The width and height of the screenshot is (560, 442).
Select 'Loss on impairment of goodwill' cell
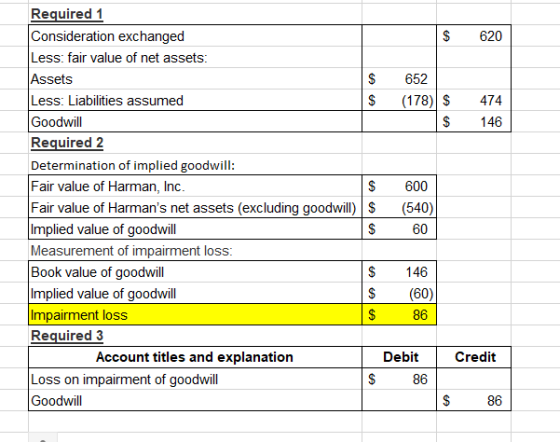click(195, 379)
